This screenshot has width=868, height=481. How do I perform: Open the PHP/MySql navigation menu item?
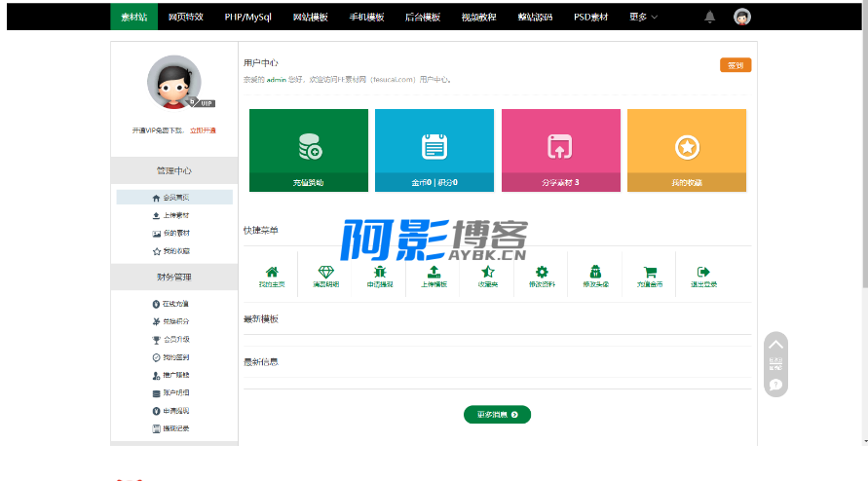(247, 17)
